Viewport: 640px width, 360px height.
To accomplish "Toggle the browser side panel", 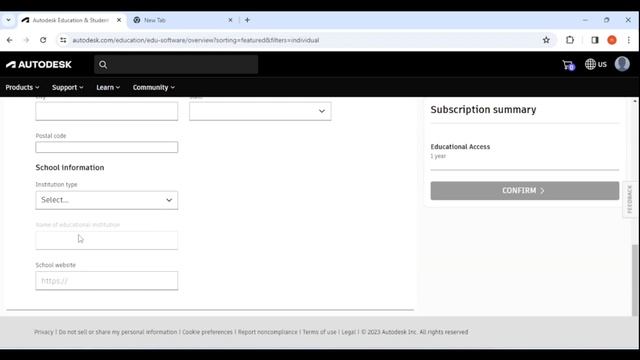I will coord(595,40).
